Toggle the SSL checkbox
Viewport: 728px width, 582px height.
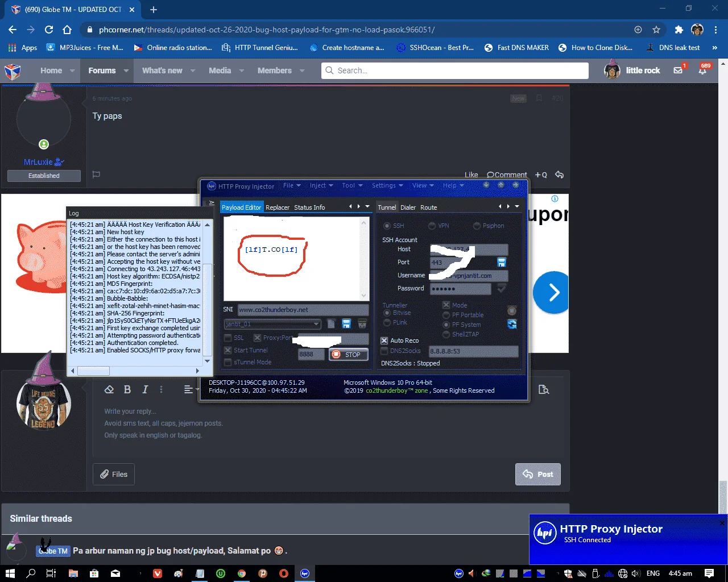tap(227, 338)
